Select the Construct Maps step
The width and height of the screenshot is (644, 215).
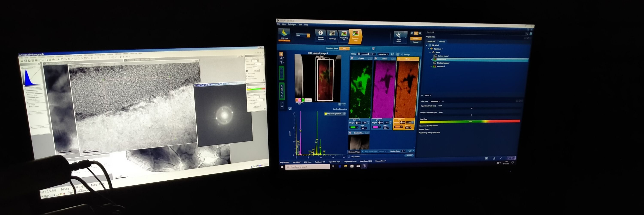pos(355,37)
